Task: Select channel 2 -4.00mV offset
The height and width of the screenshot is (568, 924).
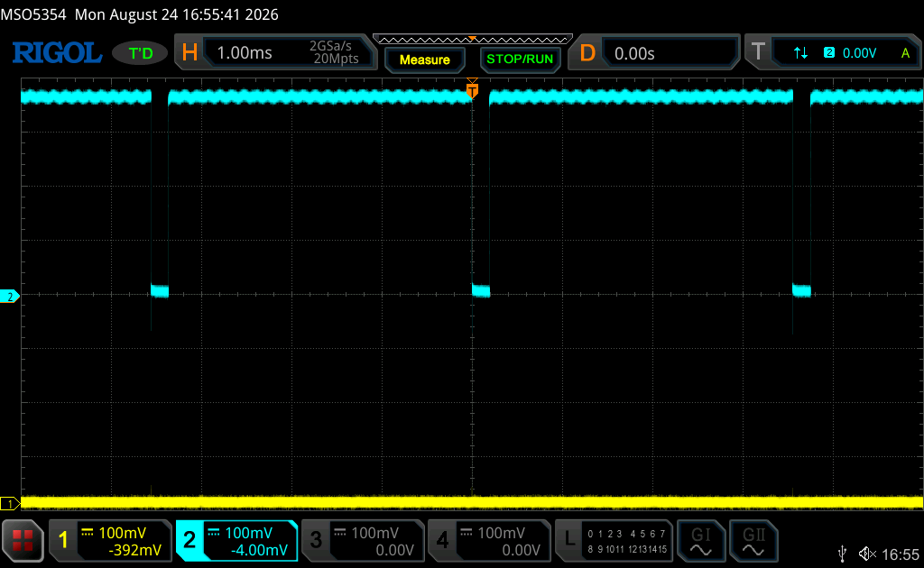Action: (x=259, y=550)
